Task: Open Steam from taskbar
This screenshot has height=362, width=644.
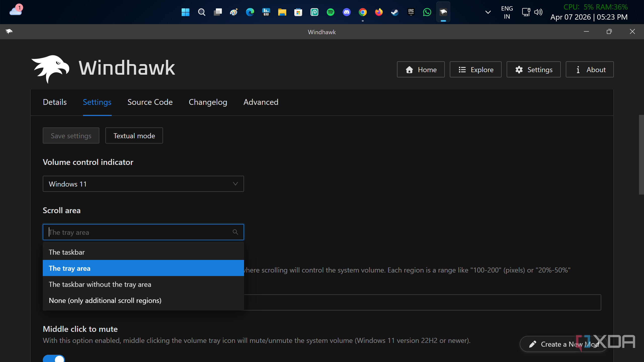Action: point(395,12)
